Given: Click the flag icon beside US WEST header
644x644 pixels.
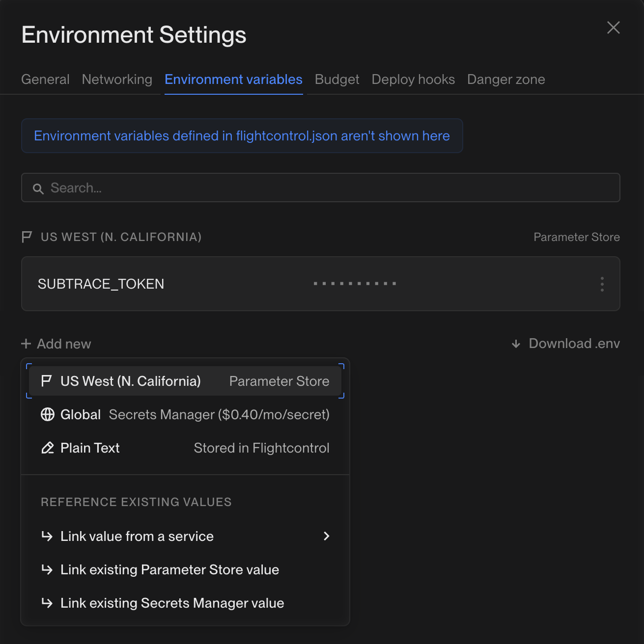Looking at the screenshot, I should [27, 237].
